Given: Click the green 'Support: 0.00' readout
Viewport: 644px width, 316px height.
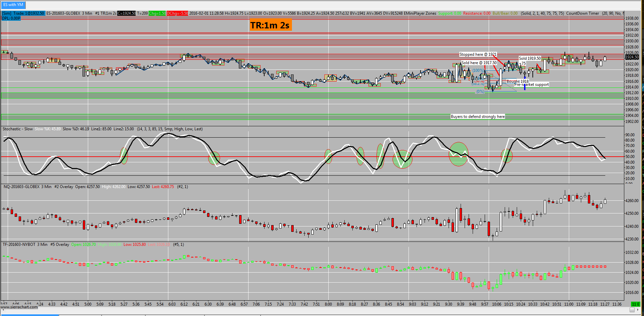Looking at the screenshot, I should click(450, 13).
